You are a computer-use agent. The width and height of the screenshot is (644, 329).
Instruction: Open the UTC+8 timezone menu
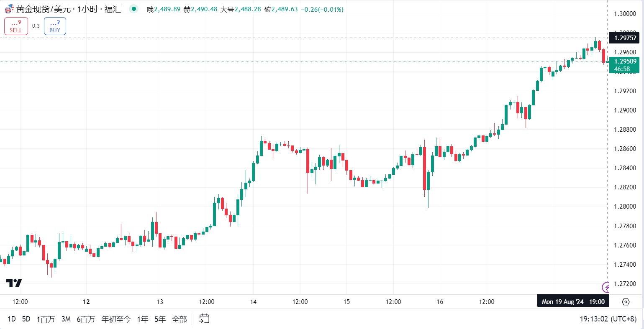coord(608,319)
